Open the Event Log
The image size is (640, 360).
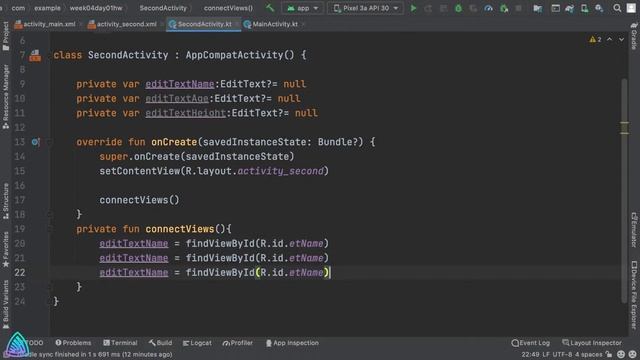coord(531,343)
